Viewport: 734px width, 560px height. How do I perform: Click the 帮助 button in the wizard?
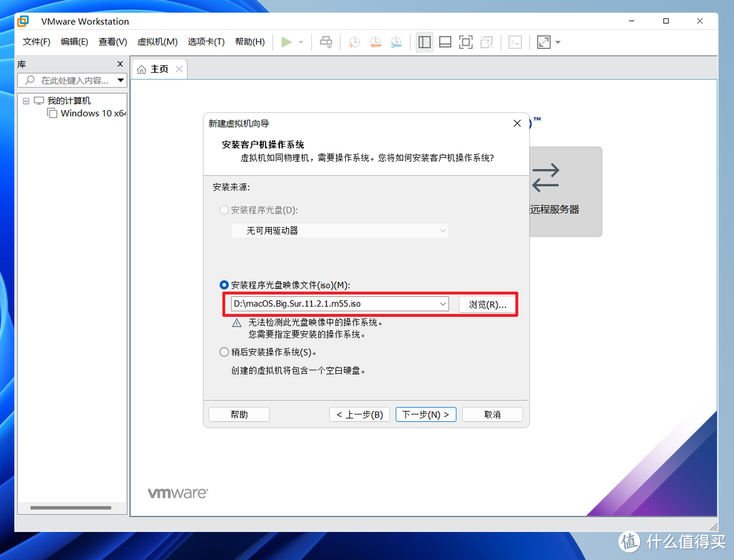click(239, 415)
